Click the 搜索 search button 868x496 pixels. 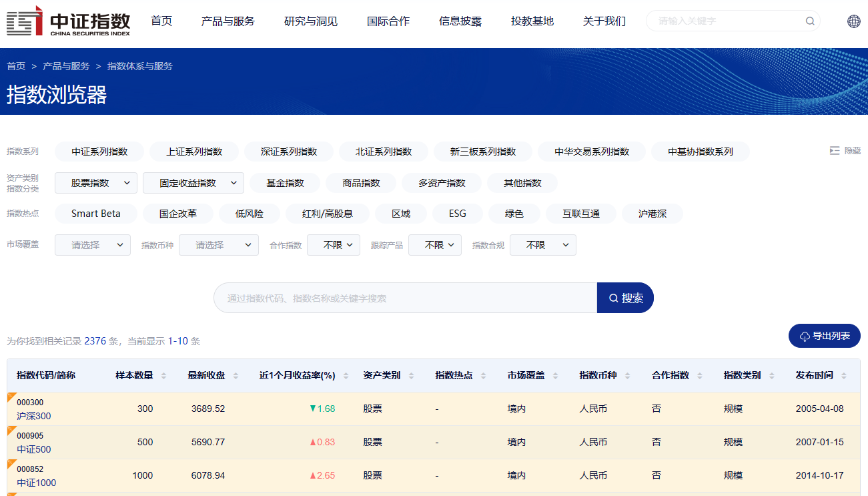(624, 297)
